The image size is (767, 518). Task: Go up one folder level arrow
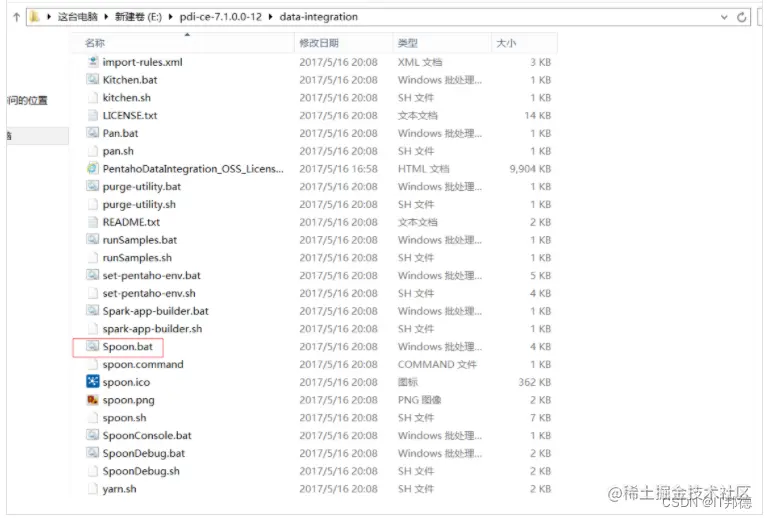pyautogui.click(x=16, y=17)
